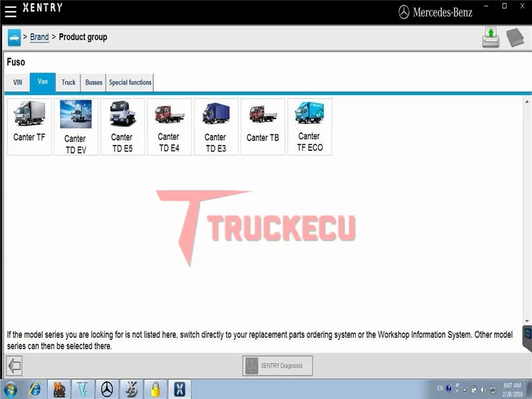Pick the Canter TD E4 tile

pyautogui.click(x=170, y=127)
